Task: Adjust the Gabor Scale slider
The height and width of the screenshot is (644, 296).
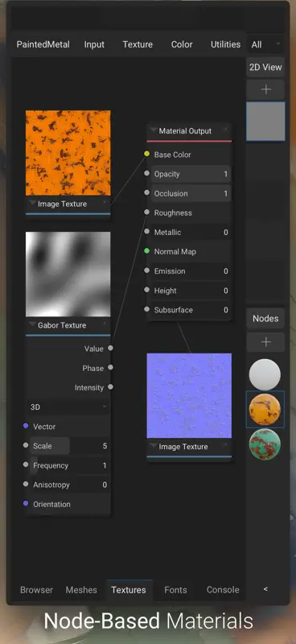Action: [70, 446]
